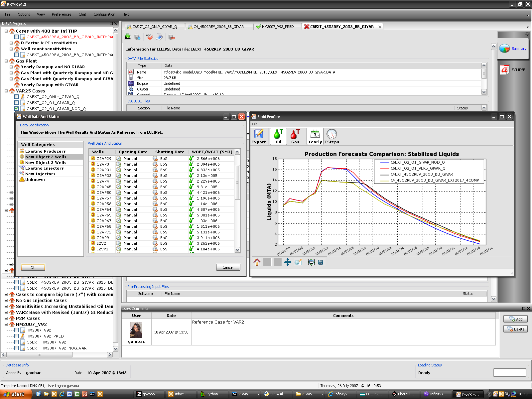Image resolution: width=532 pixels, height=399 pixels.
Task: Expand the No Gas Injection Cases node
Action: [6, 301]
